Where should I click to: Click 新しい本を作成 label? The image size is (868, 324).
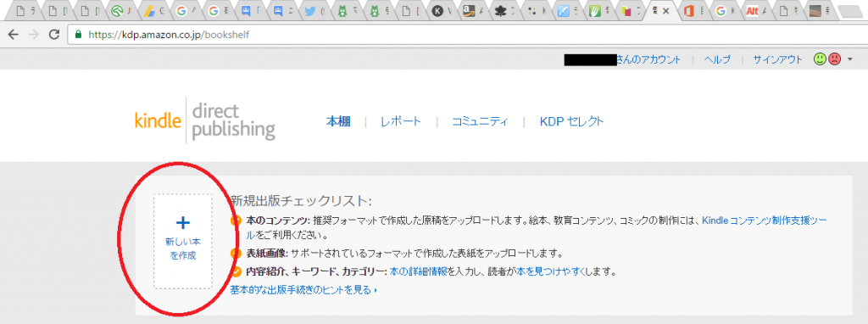[x=183, y=249]
